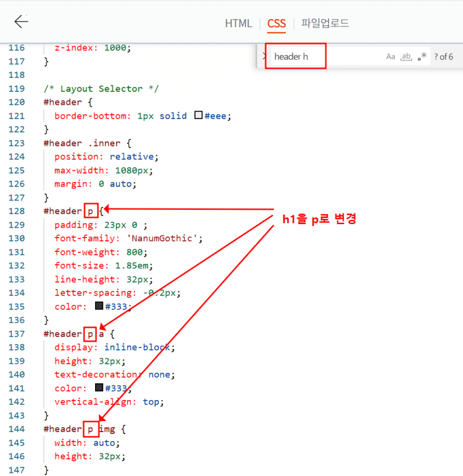This screenshot has width=463, height=476.
Task: Click 'font-size: 1.85em;' declaration
Action: [104, 265]
